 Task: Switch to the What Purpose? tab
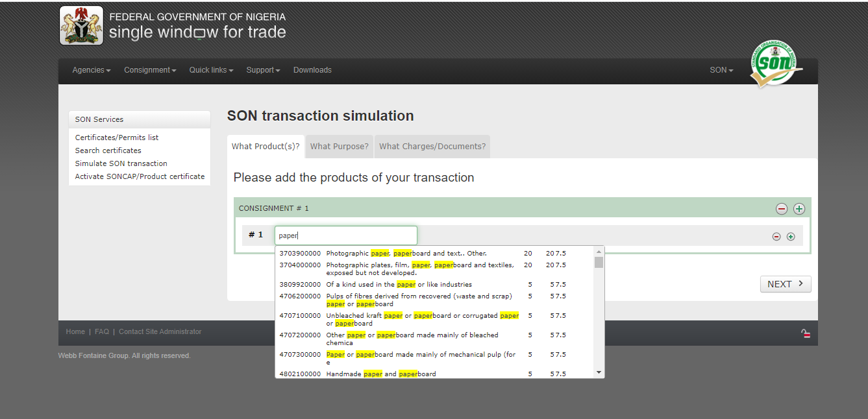(340, 147)
